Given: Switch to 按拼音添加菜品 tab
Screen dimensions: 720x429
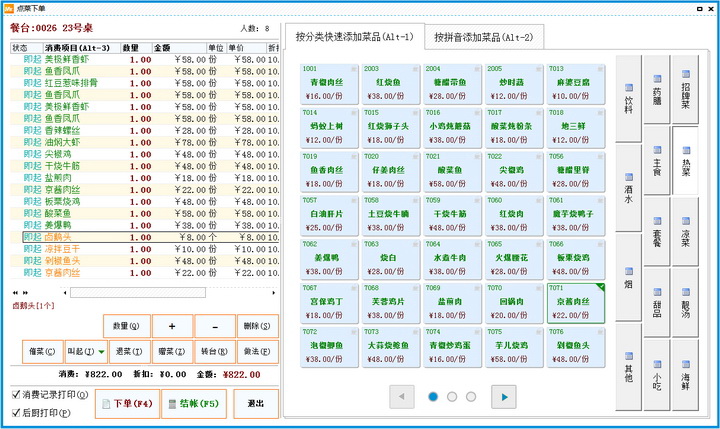Looking at the screenshot, I should 483,37.
